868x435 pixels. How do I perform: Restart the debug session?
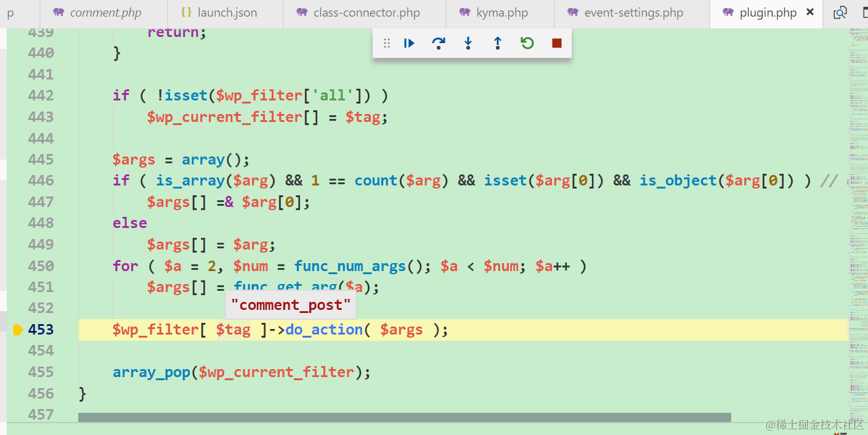point(527,43)
